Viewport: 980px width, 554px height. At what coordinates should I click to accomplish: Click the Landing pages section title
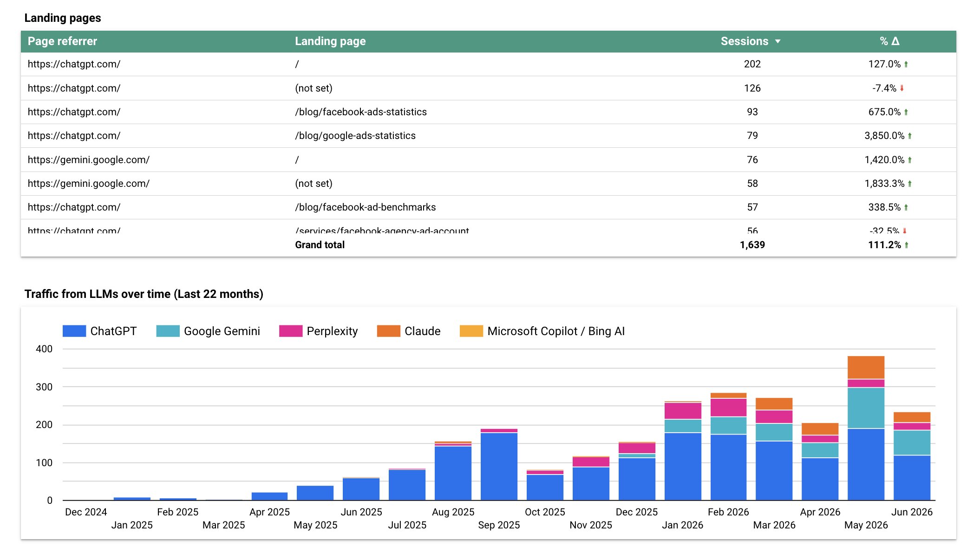(63, 18)
